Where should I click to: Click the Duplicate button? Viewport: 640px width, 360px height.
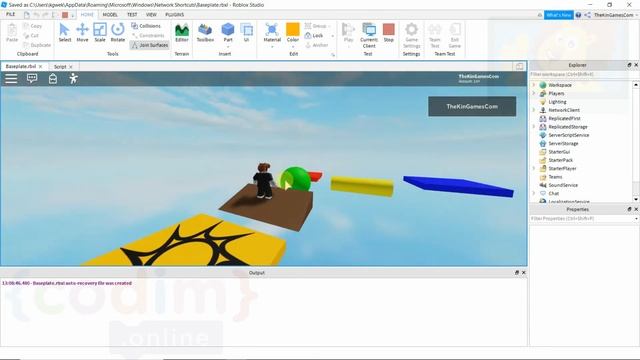pyautogui.click(x=37, y=45)
